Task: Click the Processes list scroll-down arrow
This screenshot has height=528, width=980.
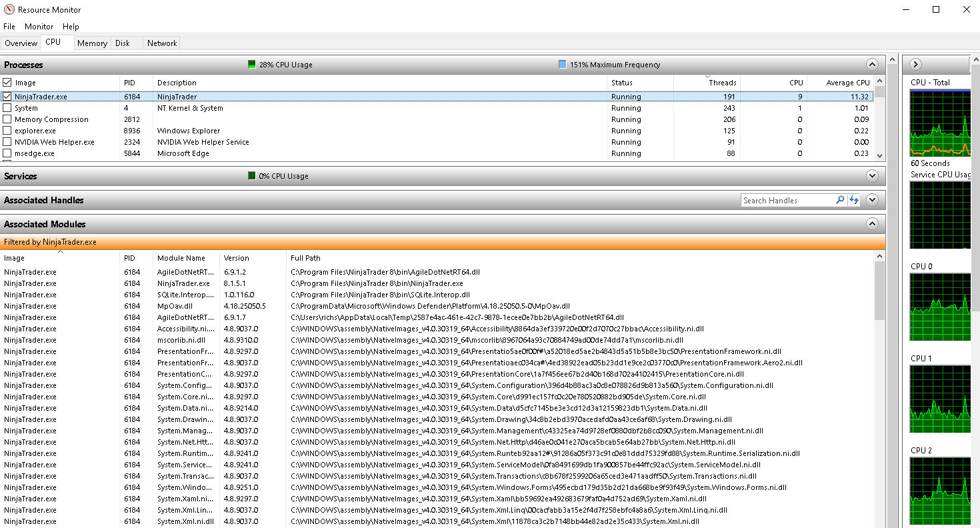Action: 879,155
